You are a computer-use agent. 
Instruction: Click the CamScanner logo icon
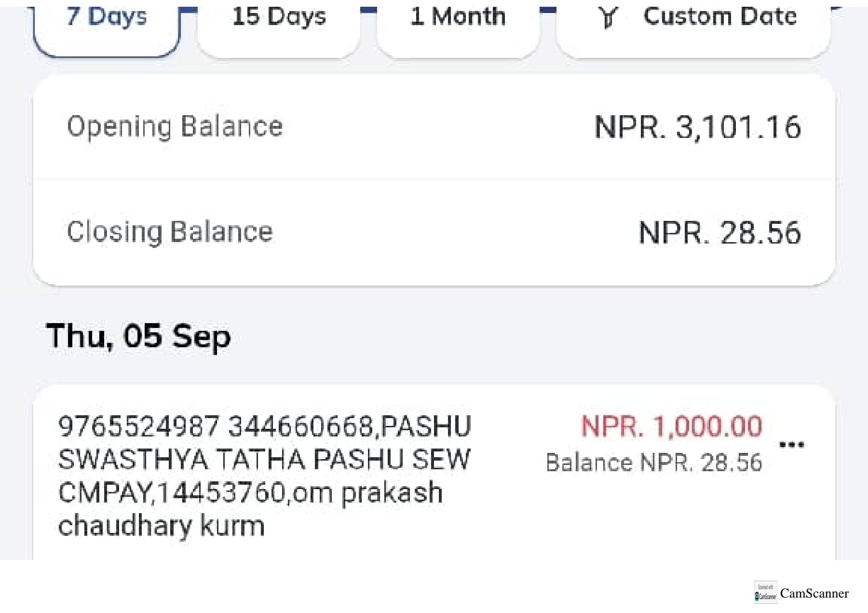point(766,593)
